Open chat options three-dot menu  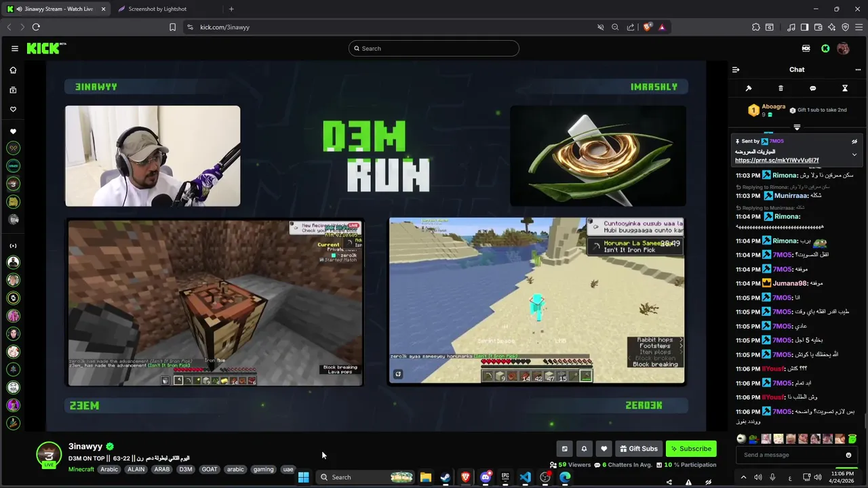(x=858, y=69)
